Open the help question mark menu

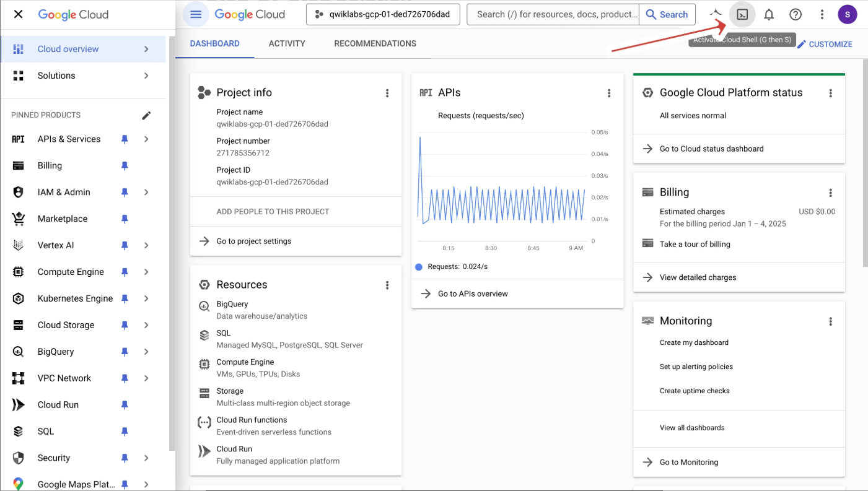(x=796, y=14)
